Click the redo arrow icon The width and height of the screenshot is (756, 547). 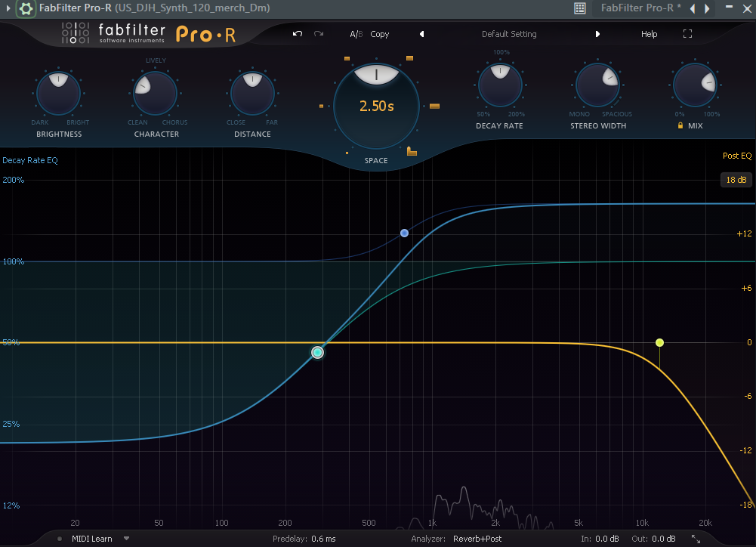(x=319, y=34)
